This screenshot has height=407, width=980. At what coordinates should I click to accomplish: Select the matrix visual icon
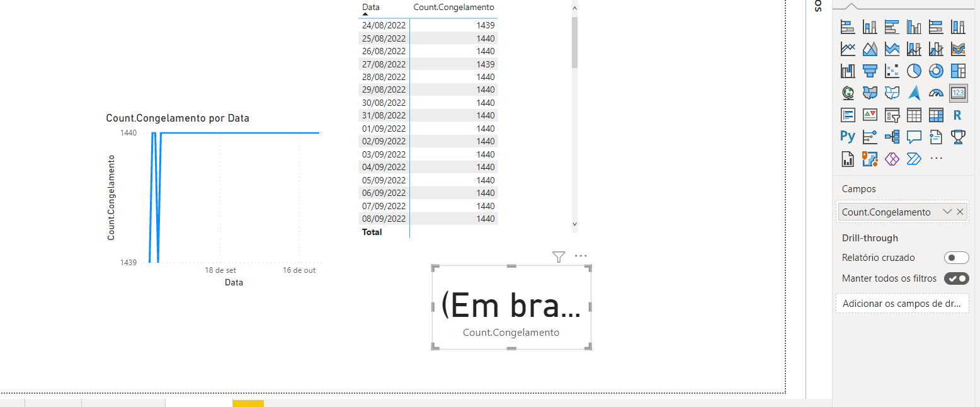pos(936,115)
